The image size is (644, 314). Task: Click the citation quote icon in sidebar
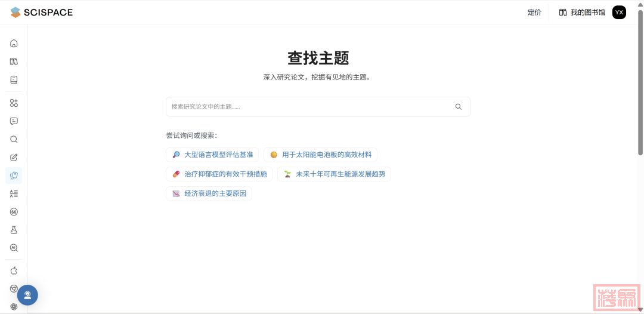[14, 212]
